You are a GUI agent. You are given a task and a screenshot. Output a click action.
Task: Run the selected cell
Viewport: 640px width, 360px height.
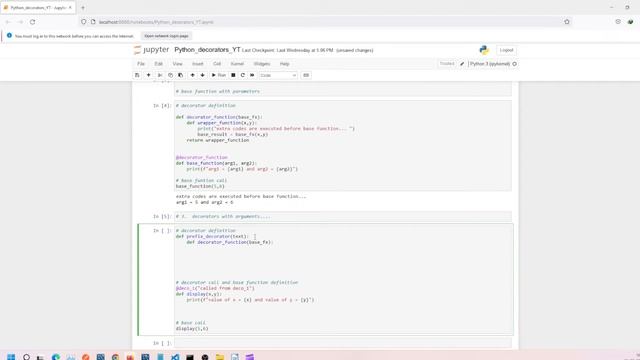(218, 75)
